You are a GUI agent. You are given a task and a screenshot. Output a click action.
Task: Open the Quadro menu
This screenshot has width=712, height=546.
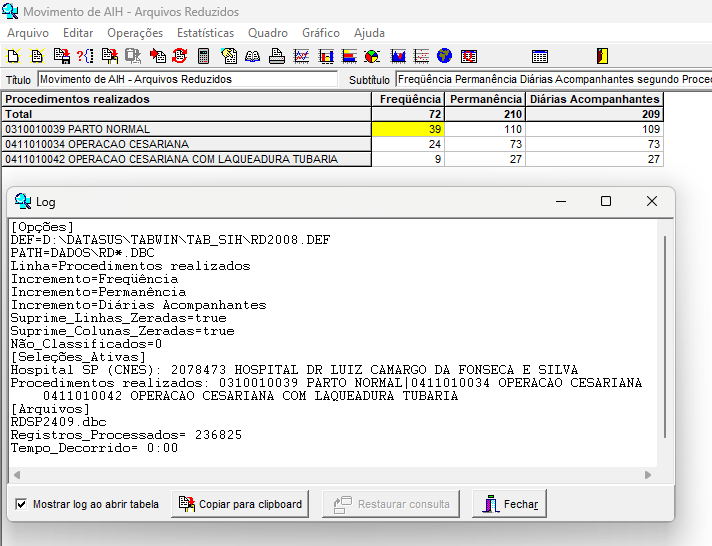pyautogui.click(x=268, y=33)
